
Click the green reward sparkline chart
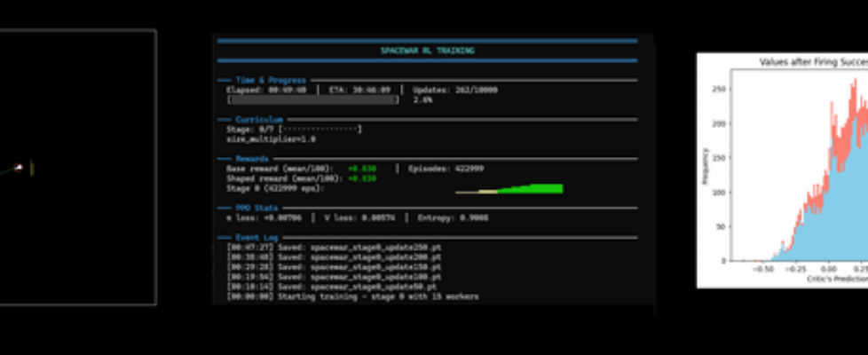(509, 188)
